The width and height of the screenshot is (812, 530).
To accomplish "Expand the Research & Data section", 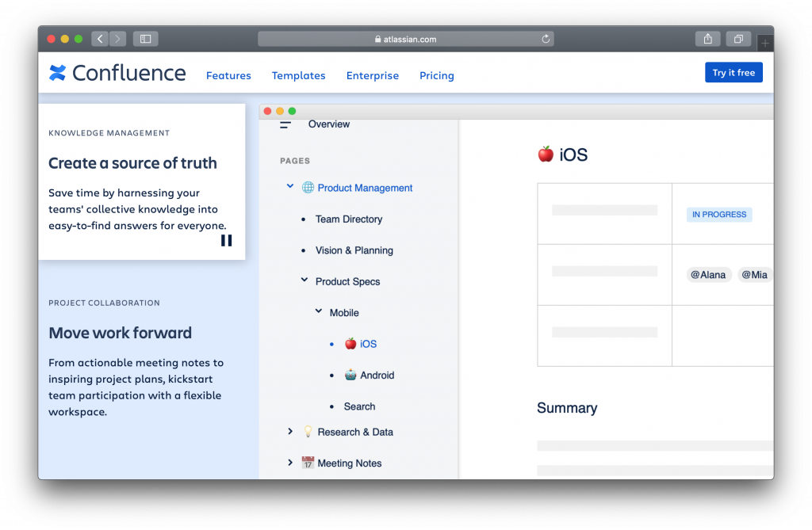I will [x=290, y=431].
